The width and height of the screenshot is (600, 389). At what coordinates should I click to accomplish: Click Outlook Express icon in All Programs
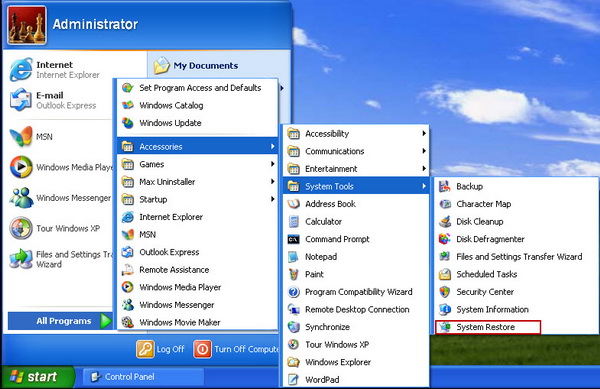click(x=127, y=252)
